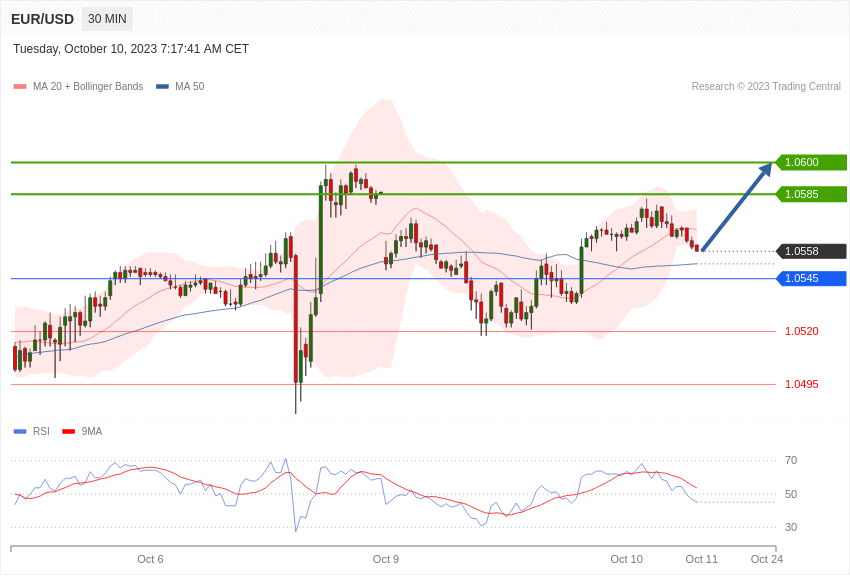Toggle the RSI indicator display
850x576 pixels.
point(18,431)
